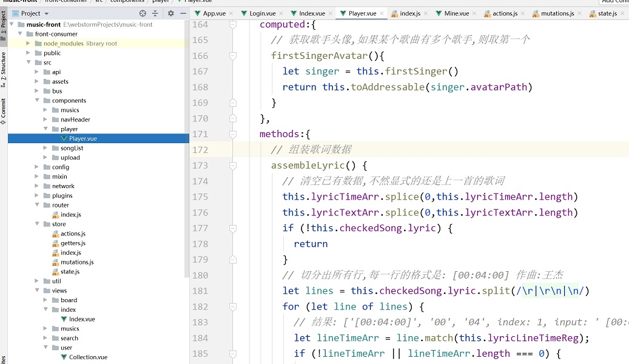Open the Structure tool window
Image resolution: width=629 pixels, height=364 pixels.
pos(3,69)
